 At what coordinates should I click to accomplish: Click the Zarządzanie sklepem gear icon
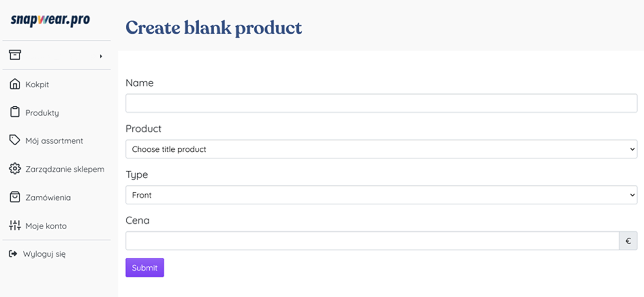[x=15, y=169]
